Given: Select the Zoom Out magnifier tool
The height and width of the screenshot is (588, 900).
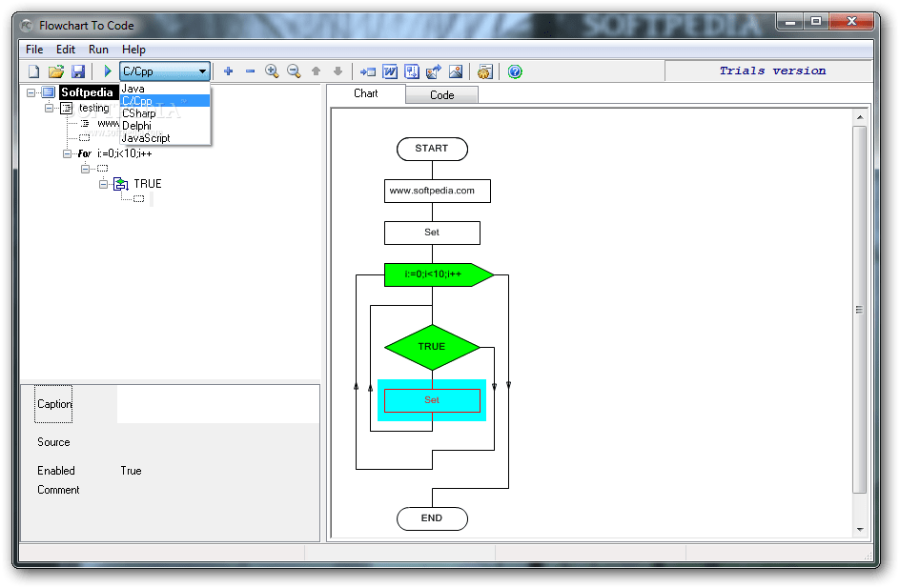Looking at the screenshot, I should [x=294, y=71].
